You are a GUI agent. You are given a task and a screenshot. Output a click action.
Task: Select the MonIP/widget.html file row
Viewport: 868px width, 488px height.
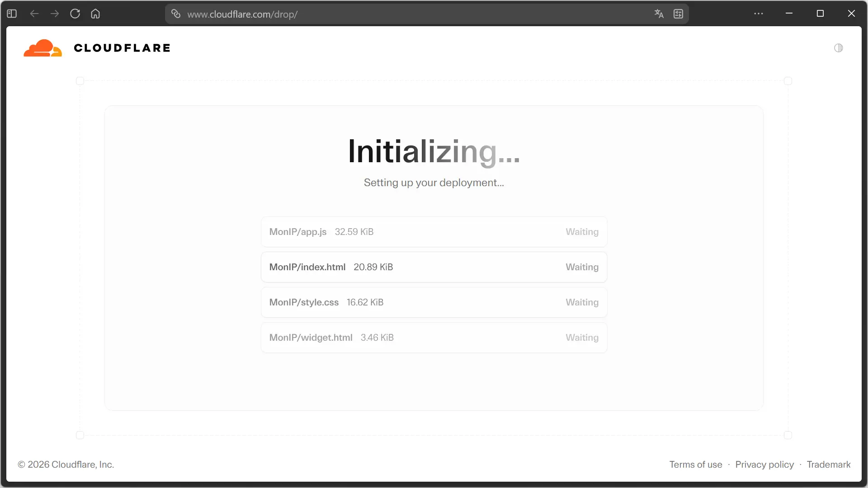tap(434, 338)
